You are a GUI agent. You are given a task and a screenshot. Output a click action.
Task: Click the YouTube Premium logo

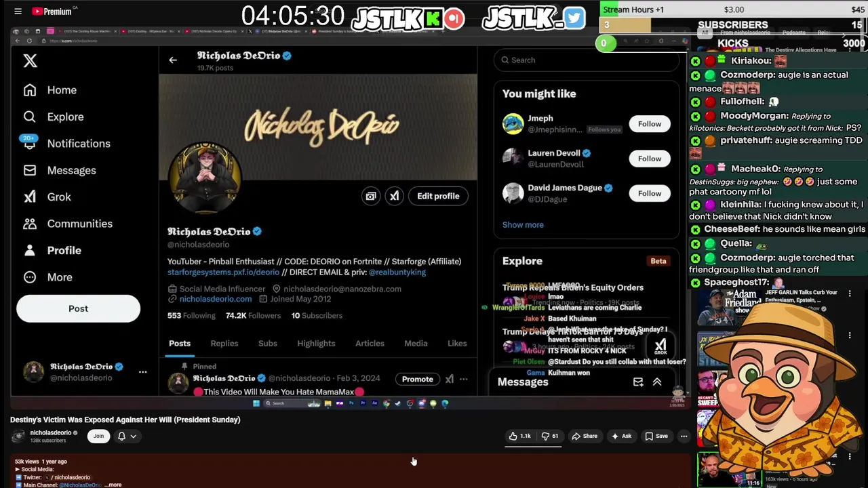coord(52,11)
